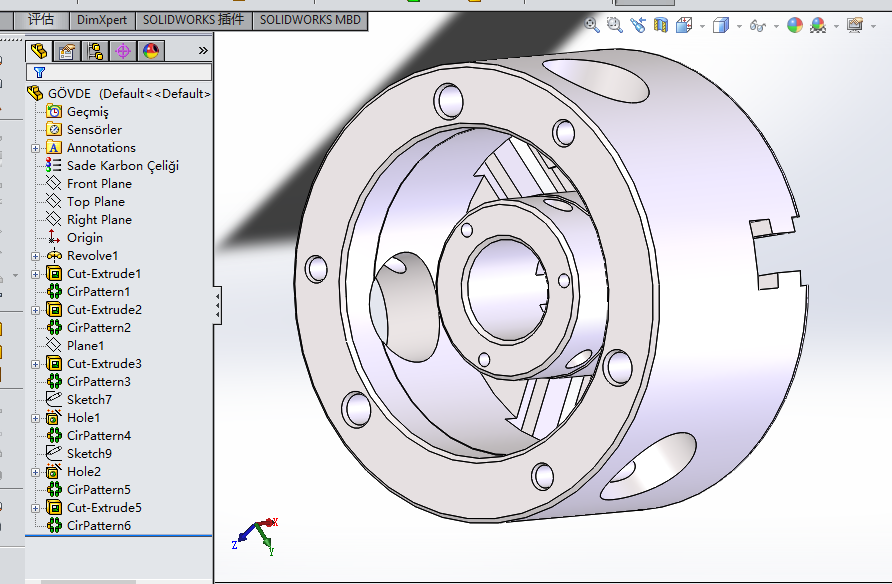
Task: Click the Apply Scene icon
Action: pyautogui.click(x=818, y=25)
